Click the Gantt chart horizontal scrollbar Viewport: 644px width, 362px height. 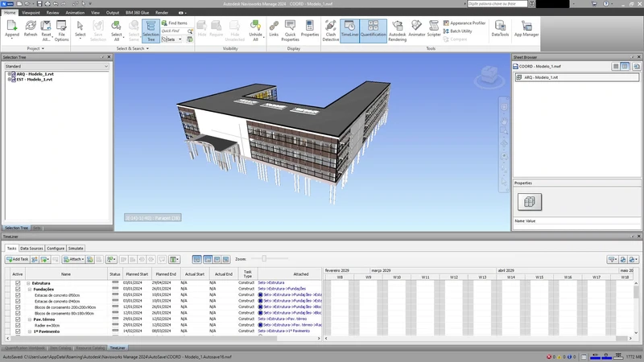click(478, 339)
